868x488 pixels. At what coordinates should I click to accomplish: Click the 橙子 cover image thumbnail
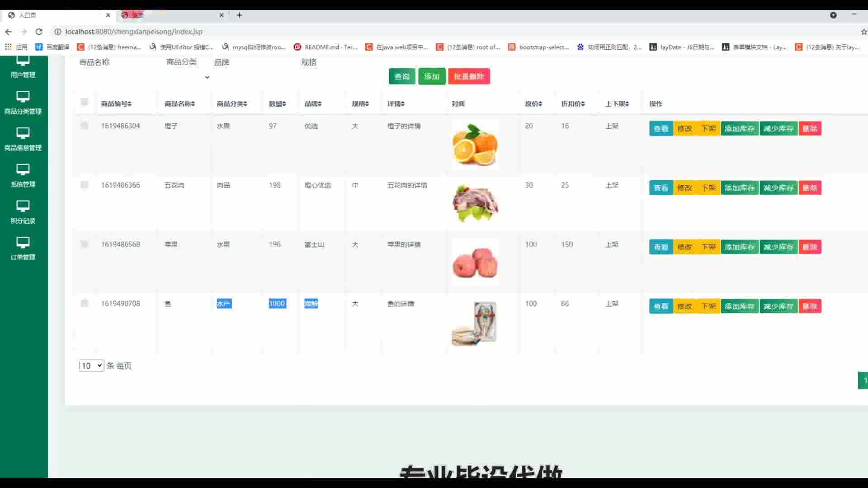[x=475, y=145]
